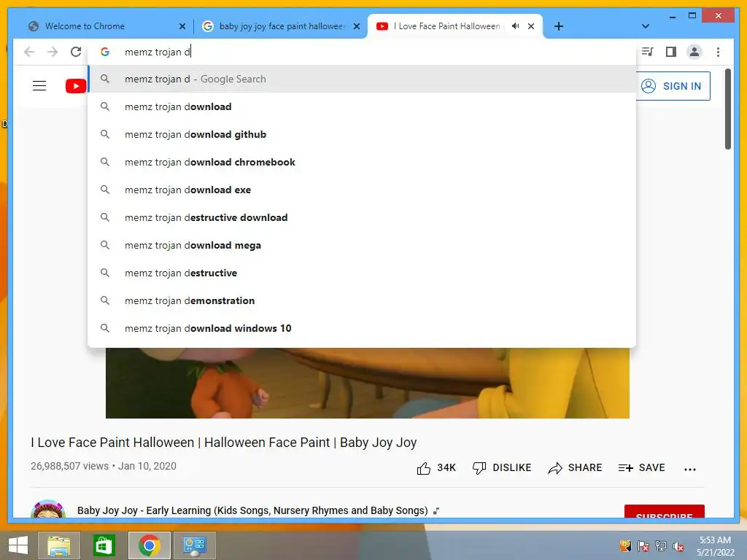Open Baby Joy Joy channel name link
Image resolution: width=747 pixels, height=560 pixels.
tap(252, 510)
